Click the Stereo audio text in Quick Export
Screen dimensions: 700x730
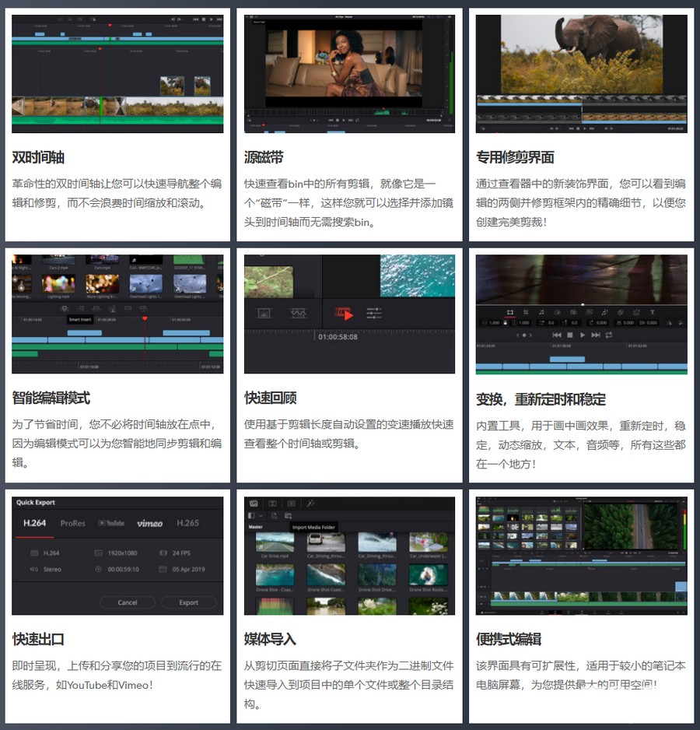click(52, 570)
